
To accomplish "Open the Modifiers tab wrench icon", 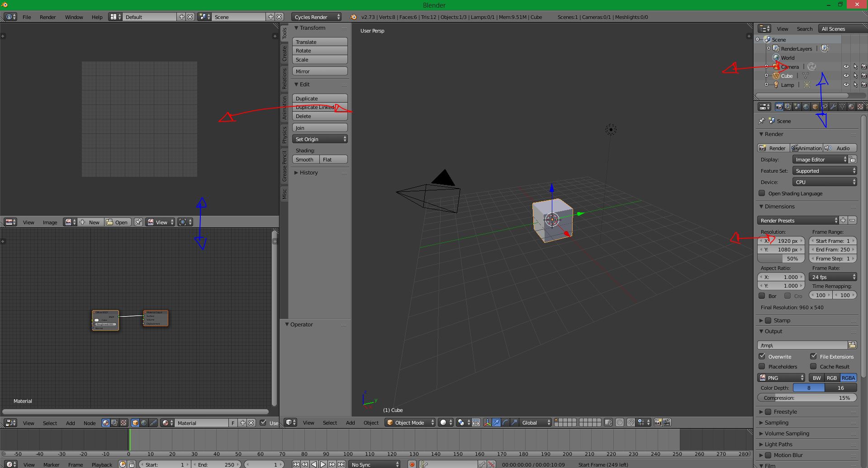I will (833, 107).
